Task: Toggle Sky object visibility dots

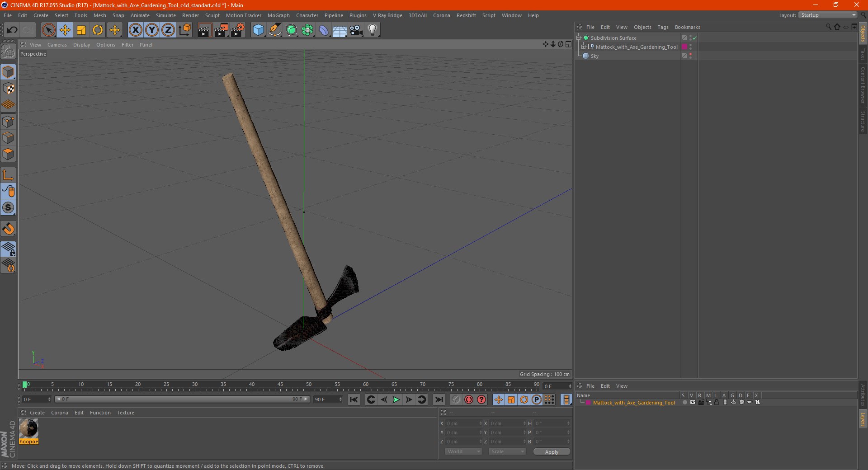Action: point(690,56)
